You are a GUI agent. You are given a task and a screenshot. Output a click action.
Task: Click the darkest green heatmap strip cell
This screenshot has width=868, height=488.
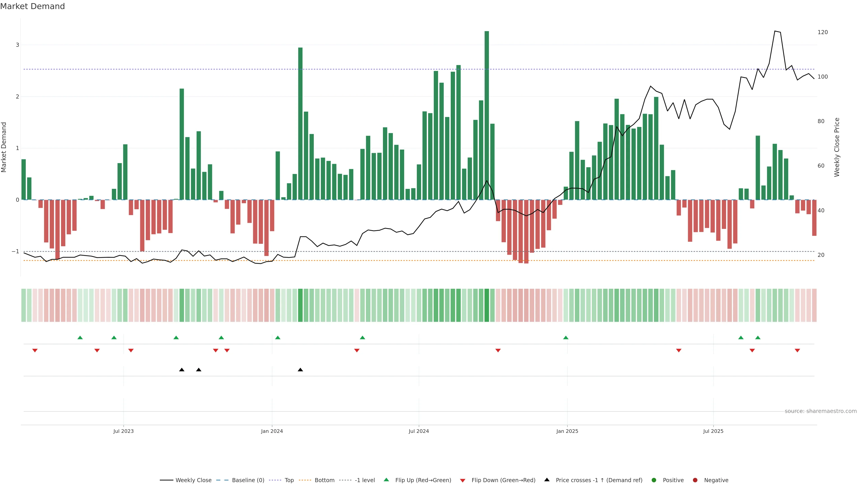point(487,305)
